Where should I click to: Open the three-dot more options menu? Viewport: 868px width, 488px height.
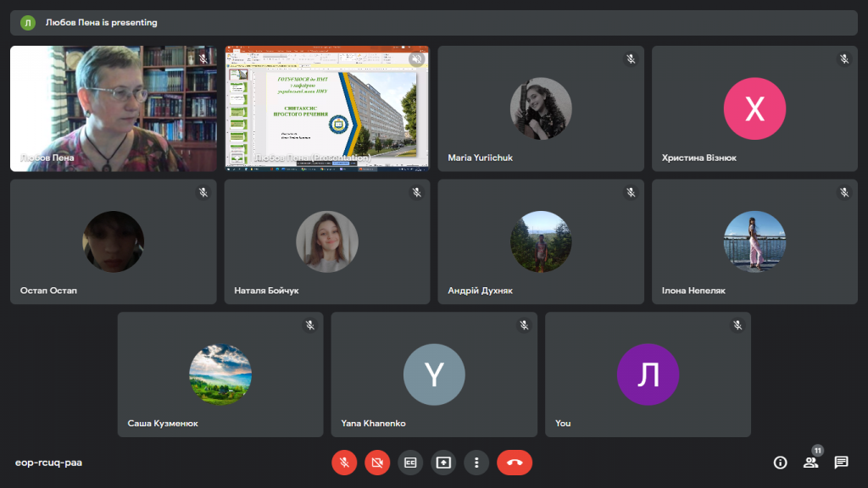point(476,463)
